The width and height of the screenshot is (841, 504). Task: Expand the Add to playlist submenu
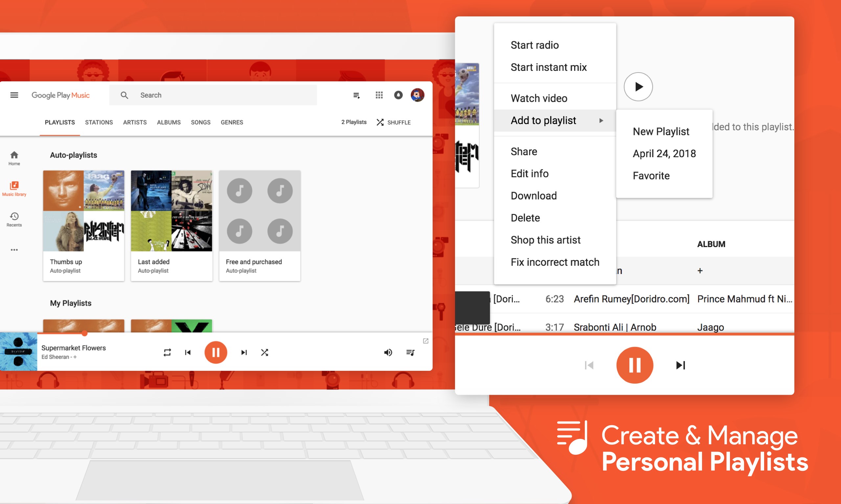(555, 120)
